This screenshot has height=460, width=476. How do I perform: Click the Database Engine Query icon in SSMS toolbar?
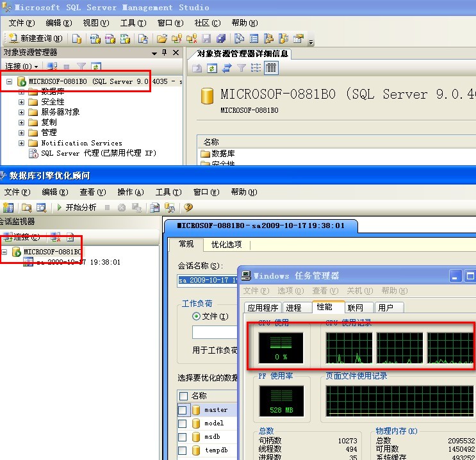coord(77,38)
